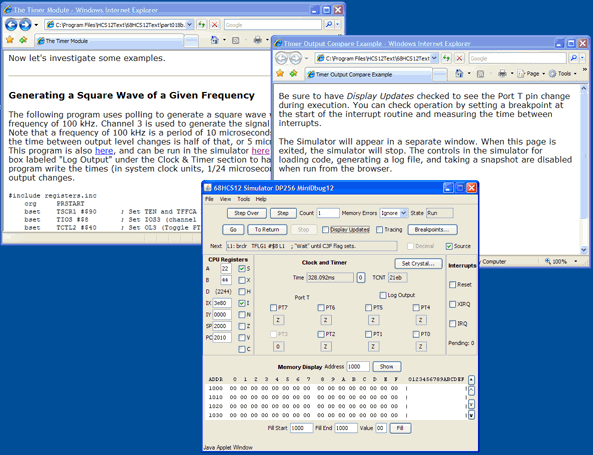Click Memory Display Address input field

pyautogui.click(x=358, y=366)
